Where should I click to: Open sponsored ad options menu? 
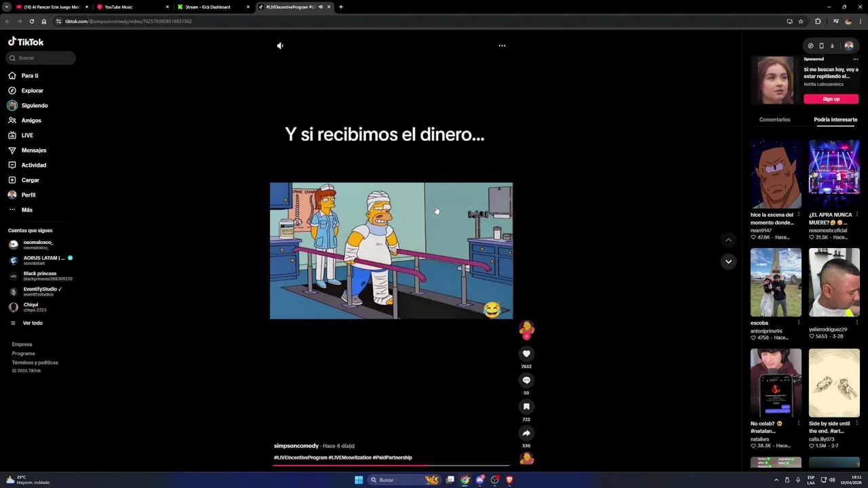pos(855,59)
